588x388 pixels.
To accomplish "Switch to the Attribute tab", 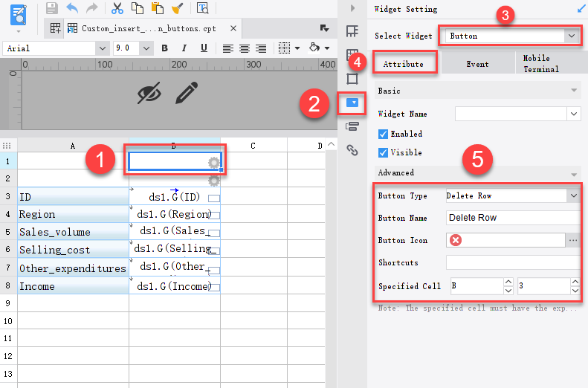I will click(404, 64).
